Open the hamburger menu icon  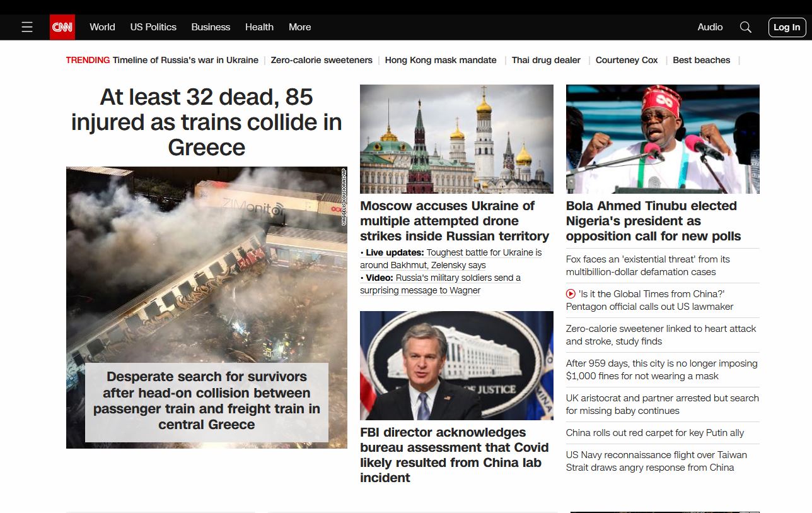[27, 27]
